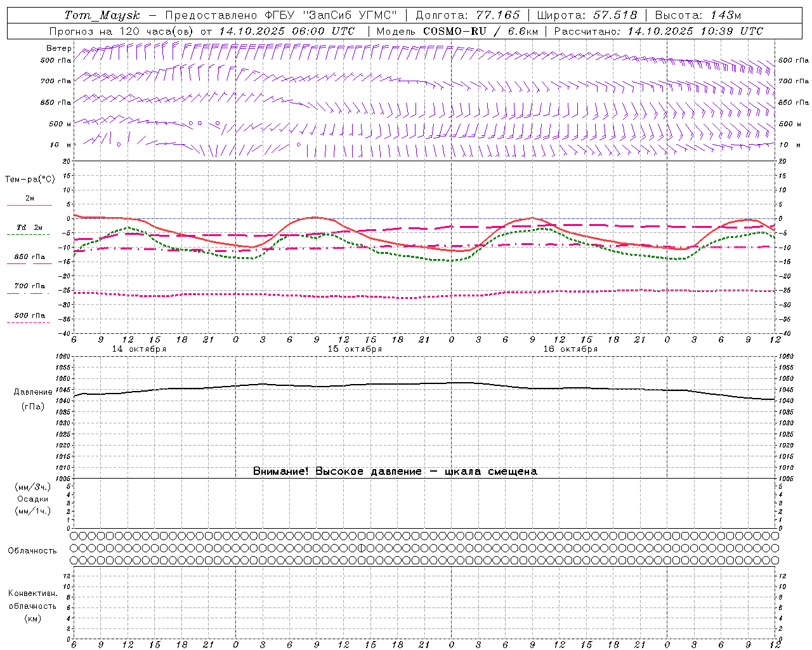Click the 'Модель COSMO-RU / 6.6км' label

tap(457, 31)
